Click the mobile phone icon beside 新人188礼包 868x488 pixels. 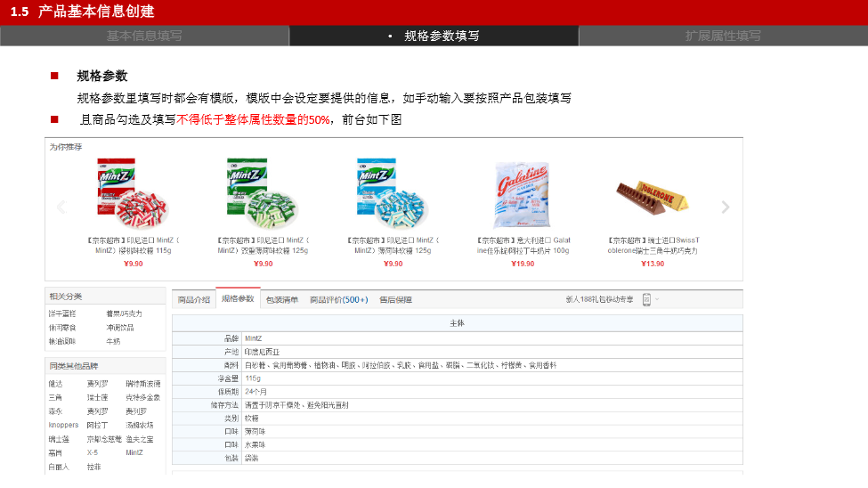pyautogui.click(x=647, y=300)
